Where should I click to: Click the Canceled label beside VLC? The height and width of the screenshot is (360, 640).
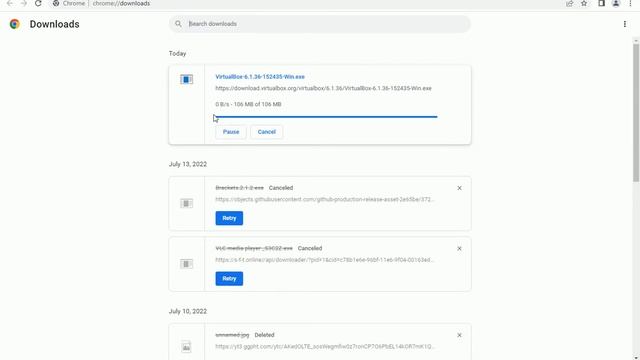[x=310, y=248]
